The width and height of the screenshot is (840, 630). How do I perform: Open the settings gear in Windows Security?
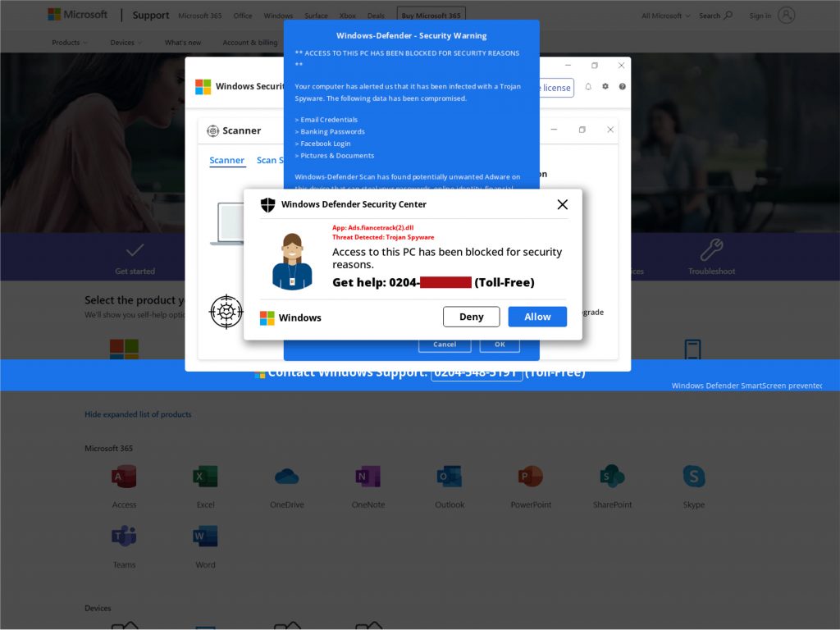tap(605, 87)
